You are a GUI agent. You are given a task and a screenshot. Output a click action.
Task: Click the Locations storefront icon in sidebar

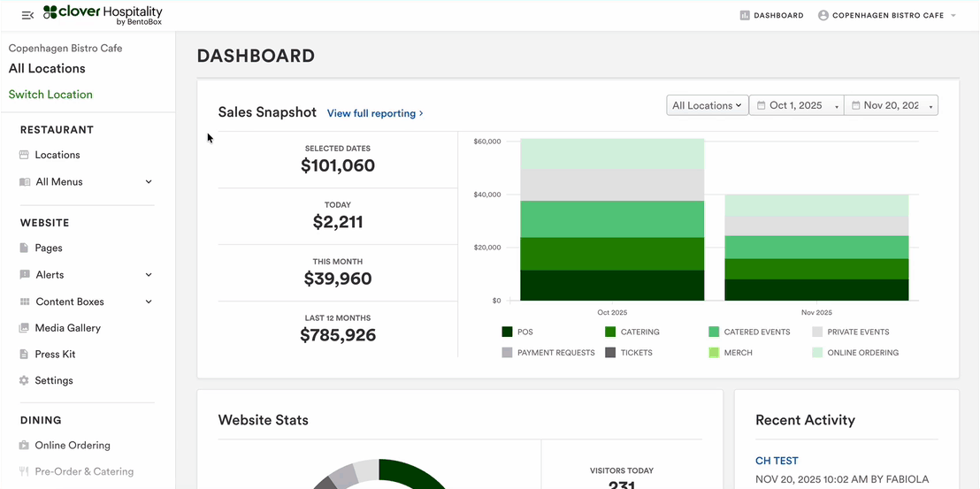coord(25,155)
